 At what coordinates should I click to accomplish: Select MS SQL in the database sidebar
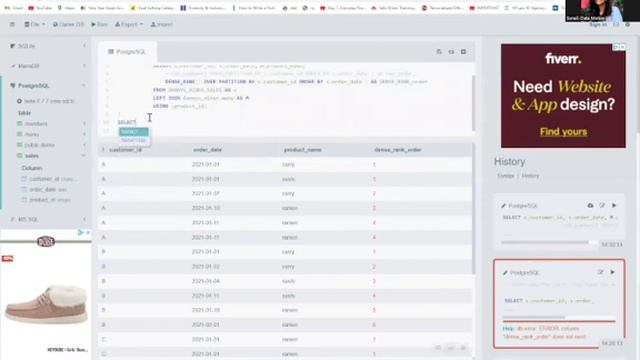[28, 220]
